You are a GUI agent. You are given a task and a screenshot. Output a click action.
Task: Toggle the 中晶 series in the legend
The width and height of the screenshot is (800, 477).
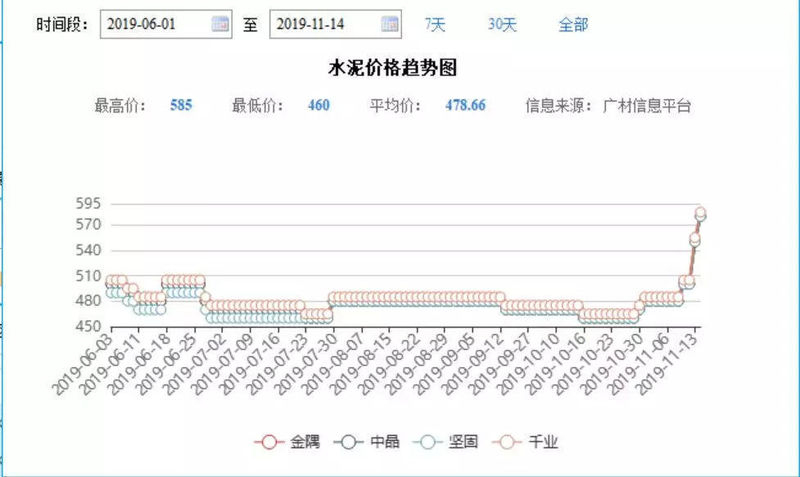tap(367, 441)
